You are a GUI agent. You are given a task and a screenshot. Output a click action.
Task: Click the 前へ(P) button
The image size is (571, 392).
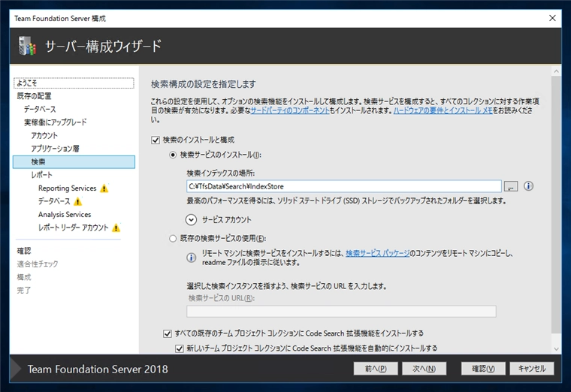(376, 369)
